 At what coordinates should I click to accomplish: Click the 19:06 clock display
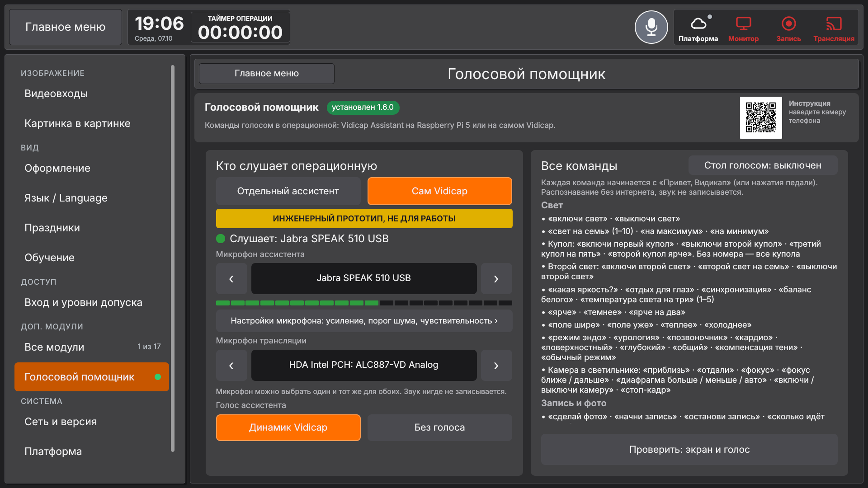pos(159,23)
